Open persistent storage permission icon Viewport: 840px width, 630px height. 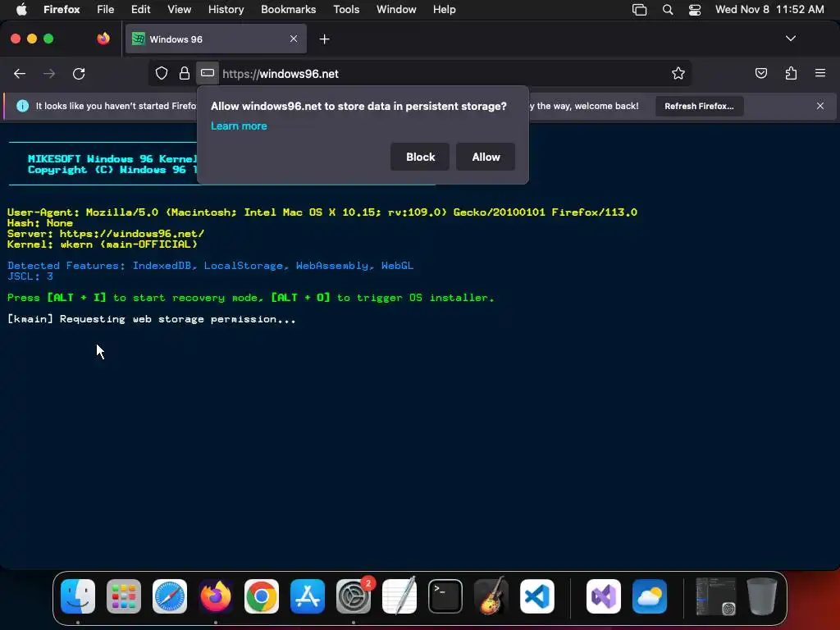pyautogui.click(x=208, y=73)
